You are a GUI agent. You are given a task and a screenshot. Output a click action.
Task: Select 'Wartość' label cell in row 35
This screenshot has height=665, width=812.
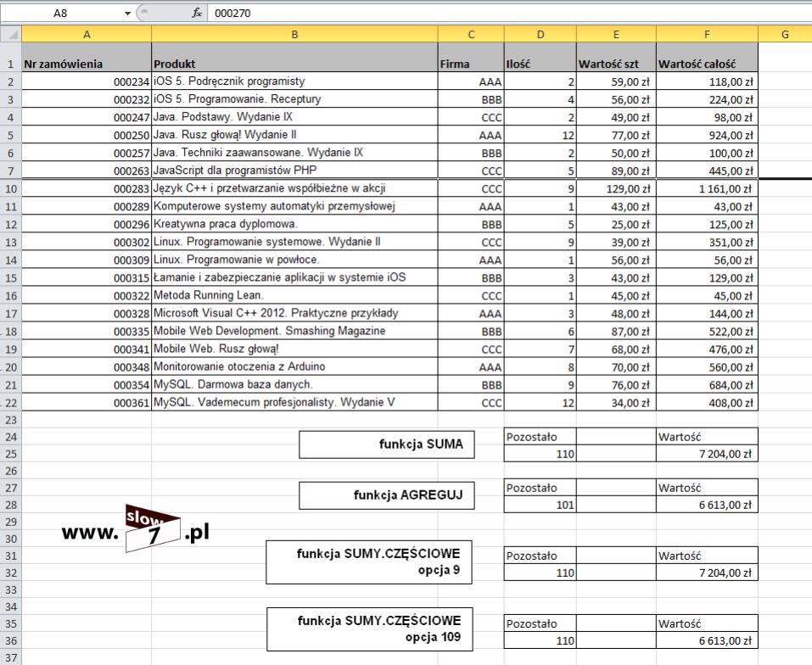pyautogui.click(x=707, y=623)
